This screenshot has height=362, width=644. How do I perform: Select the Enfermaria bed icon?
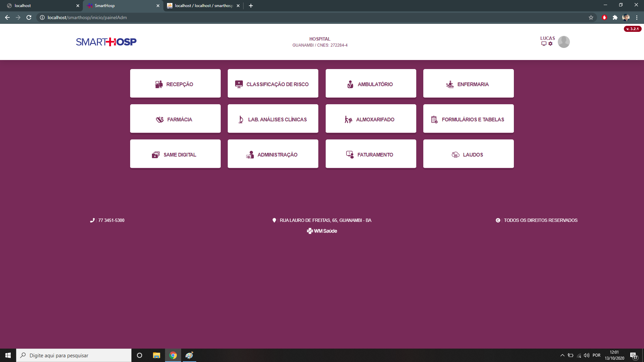[x=449, y=84]
